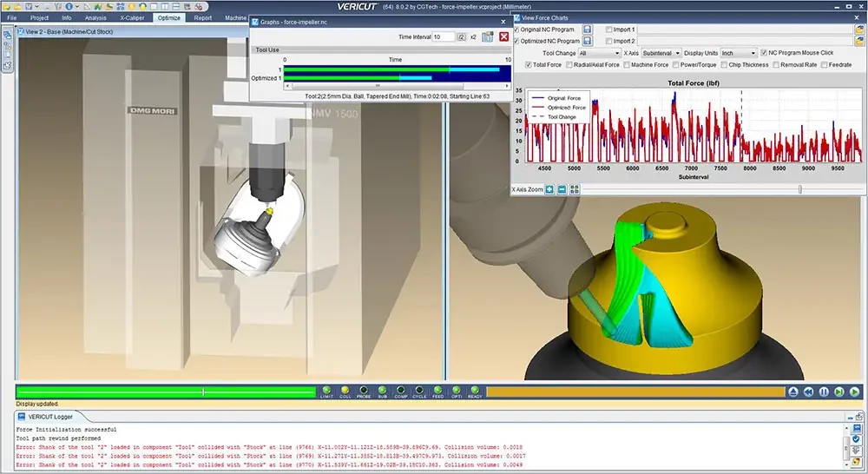Click the OPTI status light
This screenshot has width=868, height=474.
pos(457,392)
